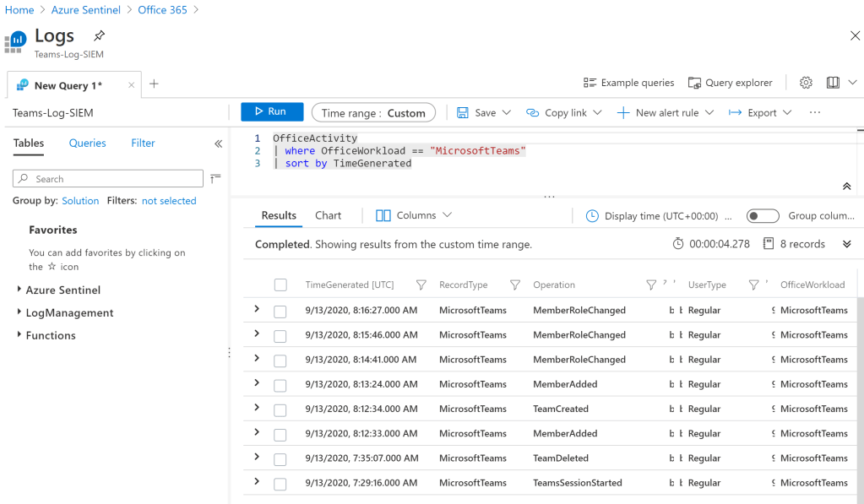The width and height of the screenshot is (864, 504).
Task: Pin the Logs blade with the pin icon
Action: (99, 36)
